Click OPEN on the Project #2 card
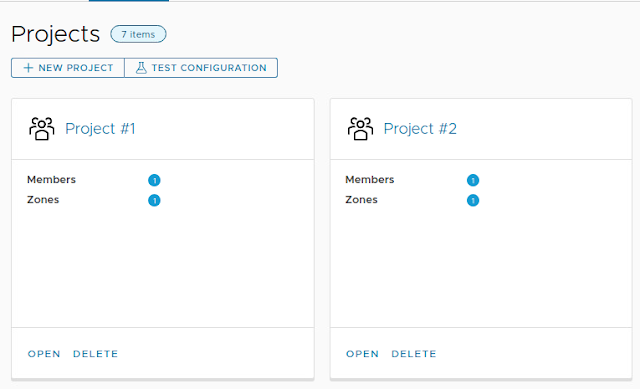The height and width of the screenshot is (389, 640). (362, 354)
